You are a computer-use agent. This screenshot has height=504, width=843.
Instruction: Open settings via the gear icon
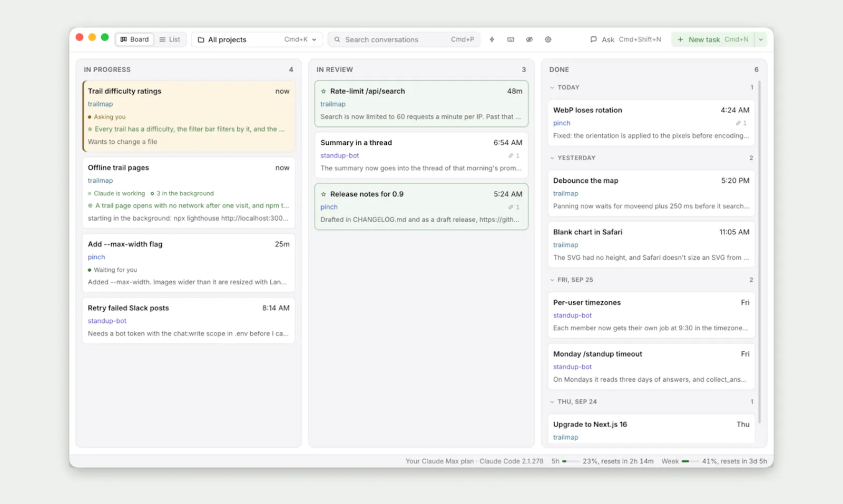point(548,39)
